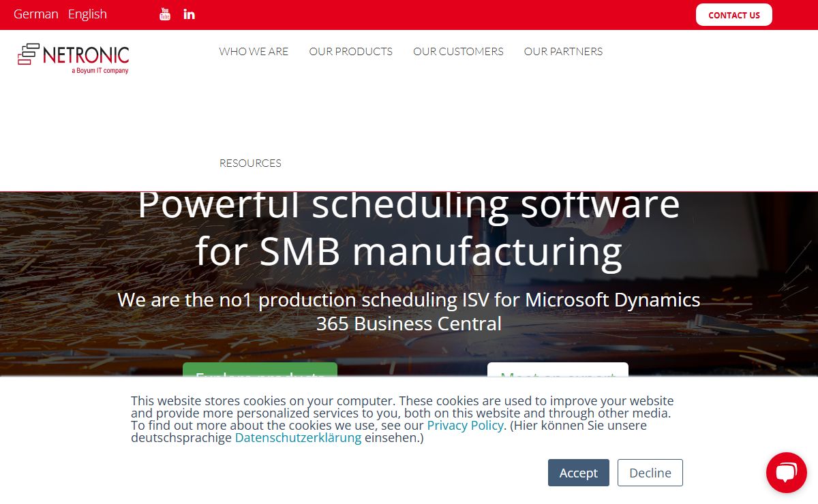Screen dimensions: 818x504
Task: Open the OUR CUSTOMERS menu
Action: 458,51
